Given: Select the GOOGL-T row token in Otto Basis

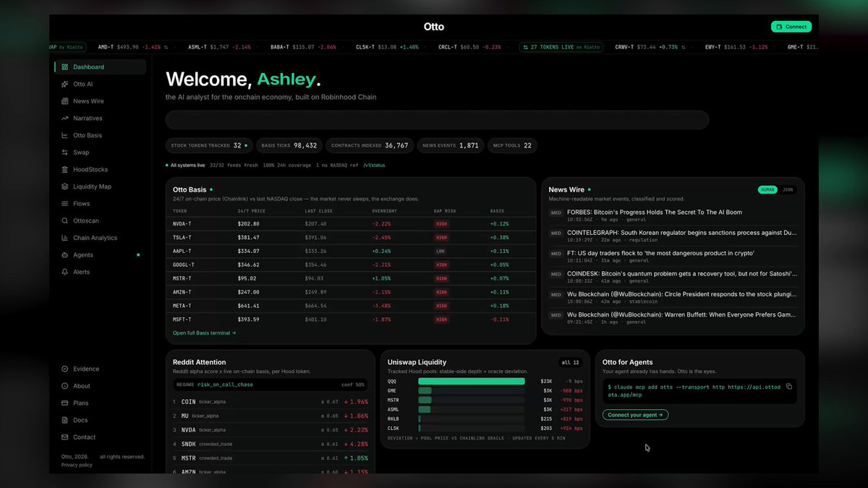Looking at the screenshot, I should pos(184,265).
